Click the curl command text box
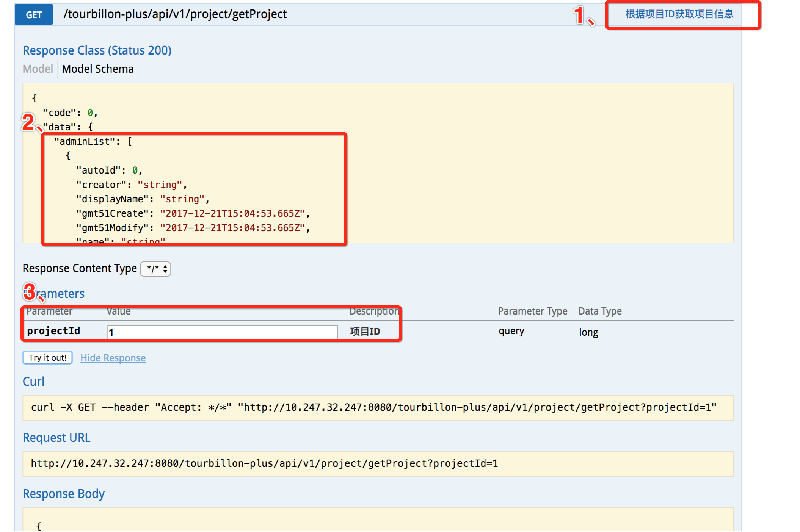The image size is (800, 532). (378, 408)
